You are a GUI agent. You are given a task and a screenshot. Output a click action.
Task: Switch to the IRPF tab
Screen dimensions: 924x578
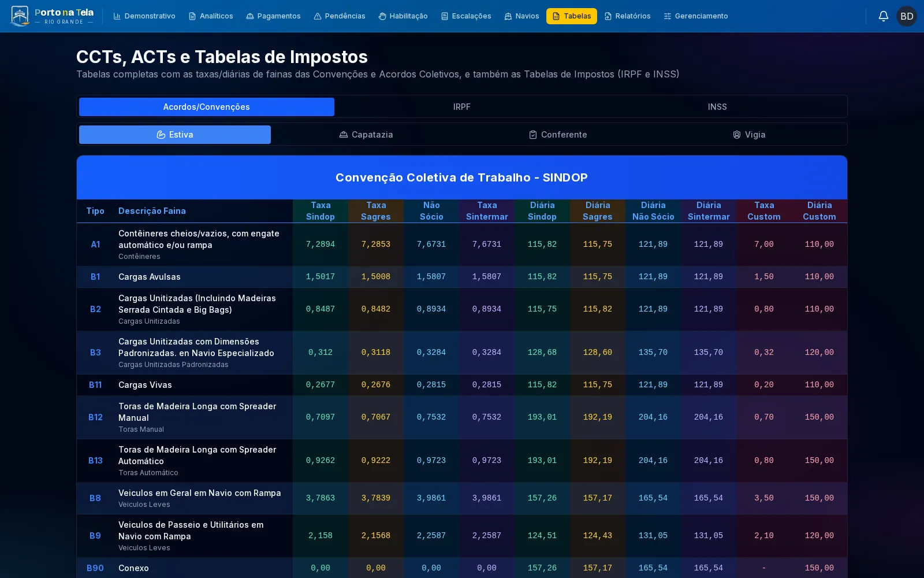(462, 107)
